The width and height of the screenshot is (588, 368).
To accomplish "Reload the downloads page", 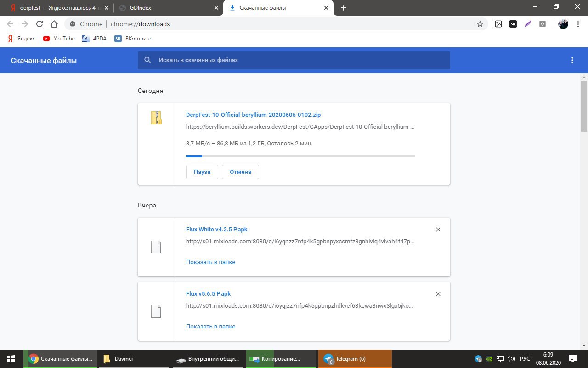I will pyautogui.click(x=40, y=24).
